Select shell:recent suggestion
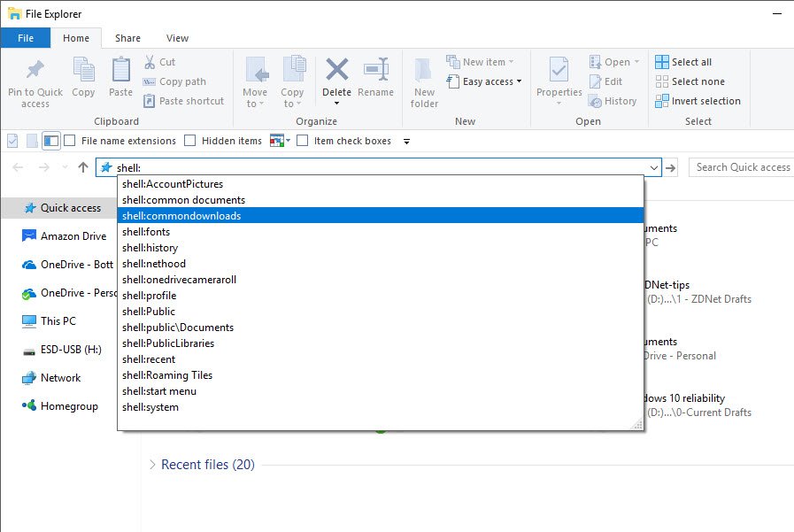The height and width of the screenshot is (532, 794). tap(381, 359)
